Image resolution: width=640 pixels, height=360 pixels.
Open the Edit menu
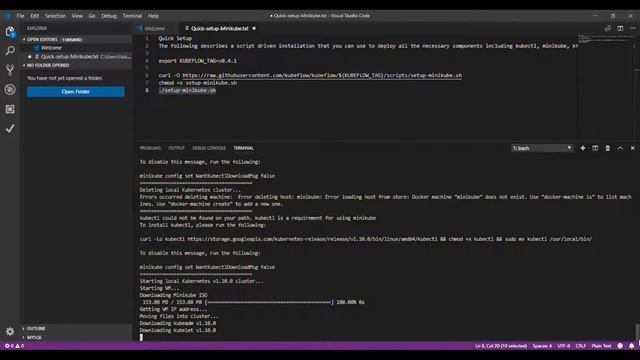tap(35, 16)
